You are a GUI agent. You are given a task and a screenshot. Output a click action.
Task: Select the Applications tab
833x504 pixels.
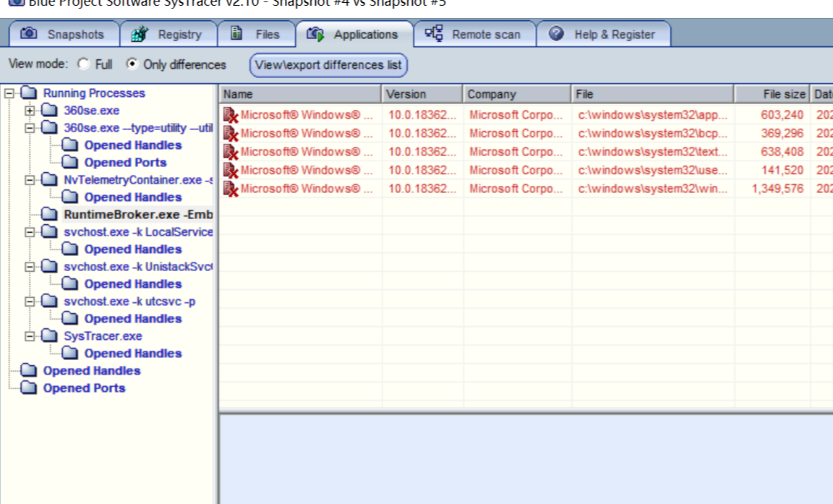click(x=354, y=34)
